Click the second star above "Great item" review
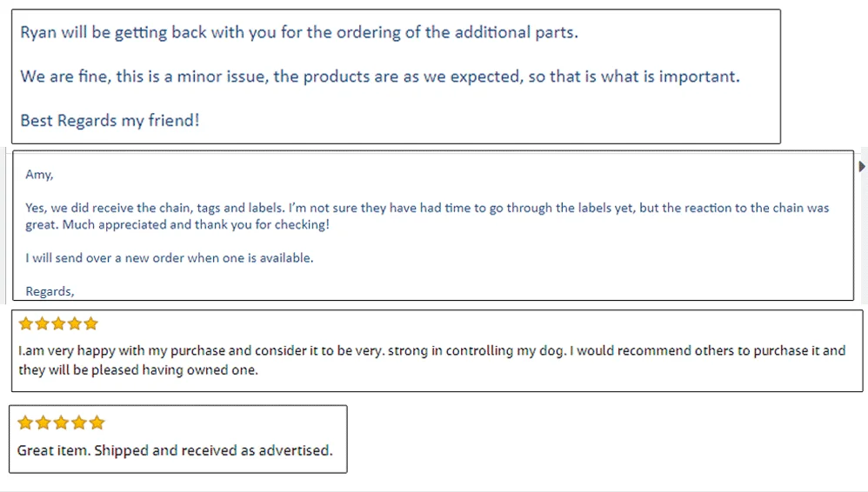The image size is (868, 492). click(x=43, y=423)
